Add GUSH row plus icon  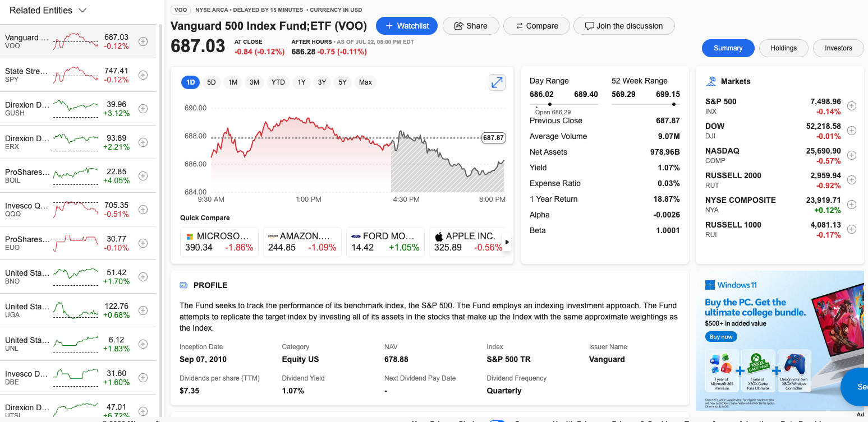(143, 109)
